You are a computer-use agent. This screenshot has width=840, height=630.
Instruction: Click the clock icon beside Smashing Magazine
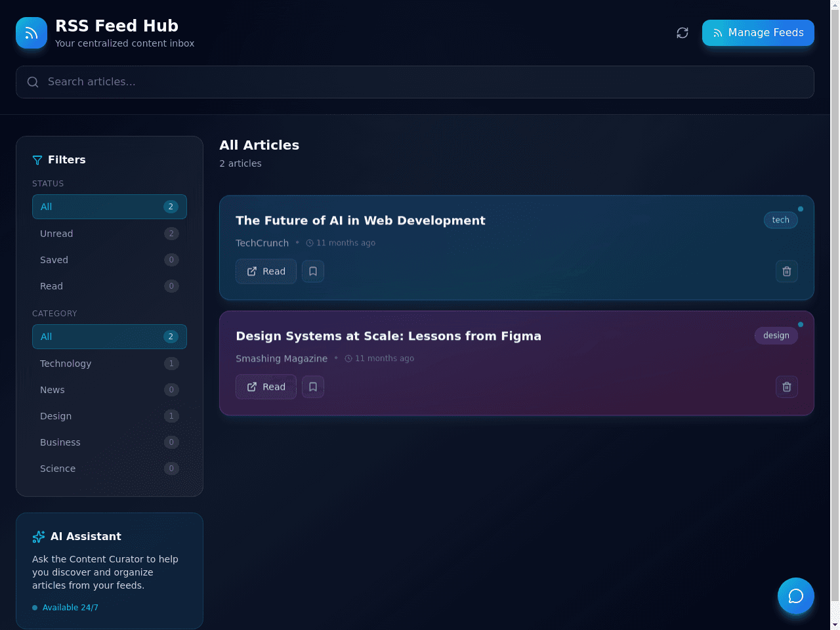tap(348, 358)
